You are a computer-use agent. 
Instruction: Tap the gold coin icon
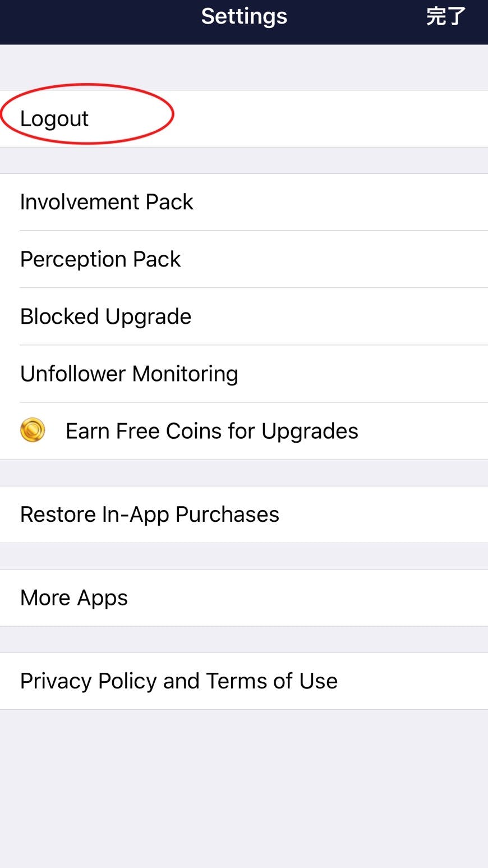click(33, 430)
